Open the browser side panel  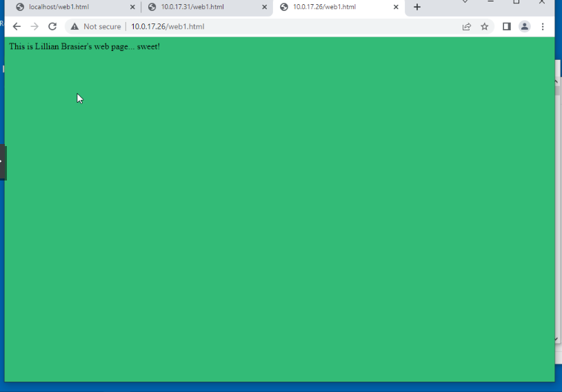(507, 27)
